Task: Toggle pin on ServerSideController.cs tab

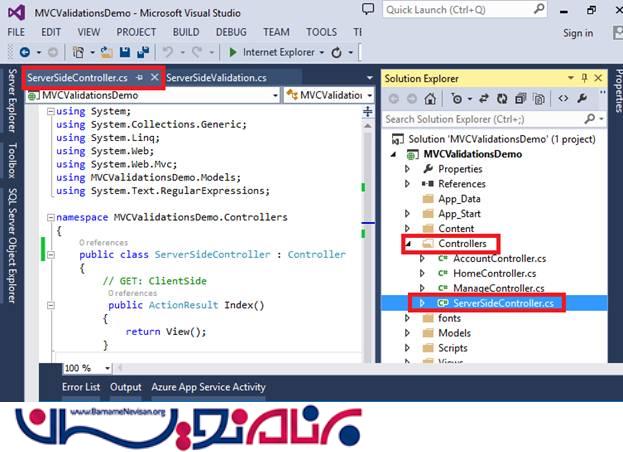Action: (140, 78)
